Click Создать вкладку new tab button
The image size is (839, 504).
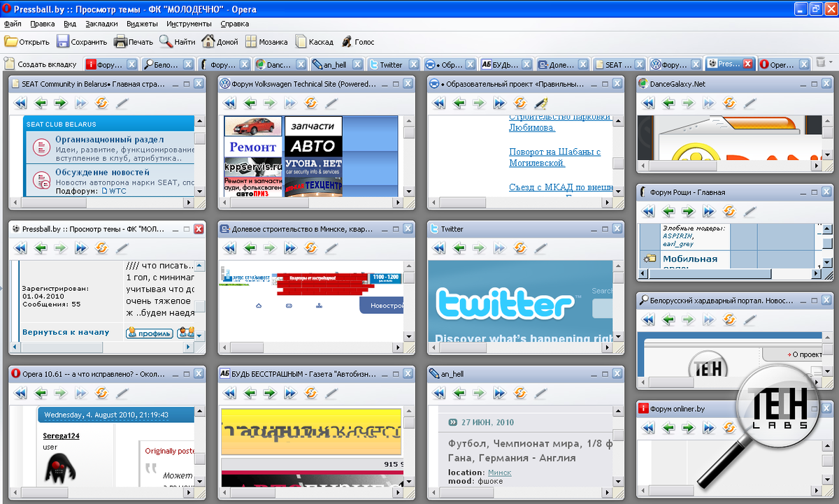pyautogui.click(x=41, y=64)
